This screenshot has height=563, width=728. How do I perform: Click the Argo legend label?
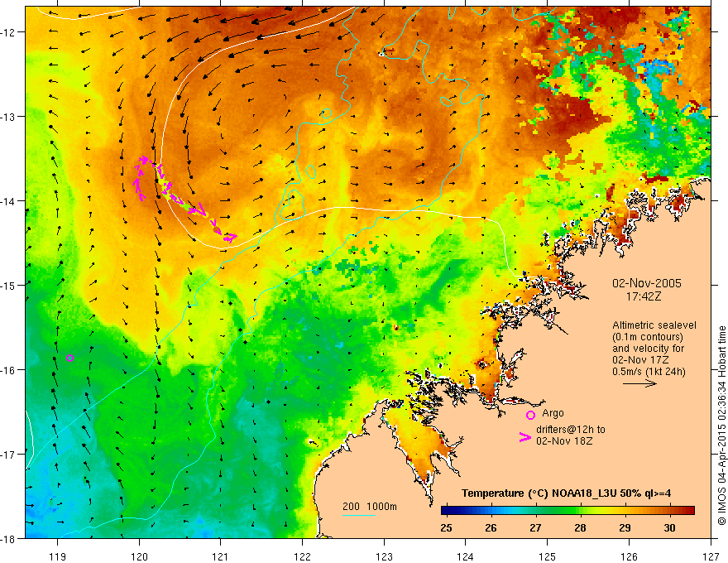click(x=553, y=413)
